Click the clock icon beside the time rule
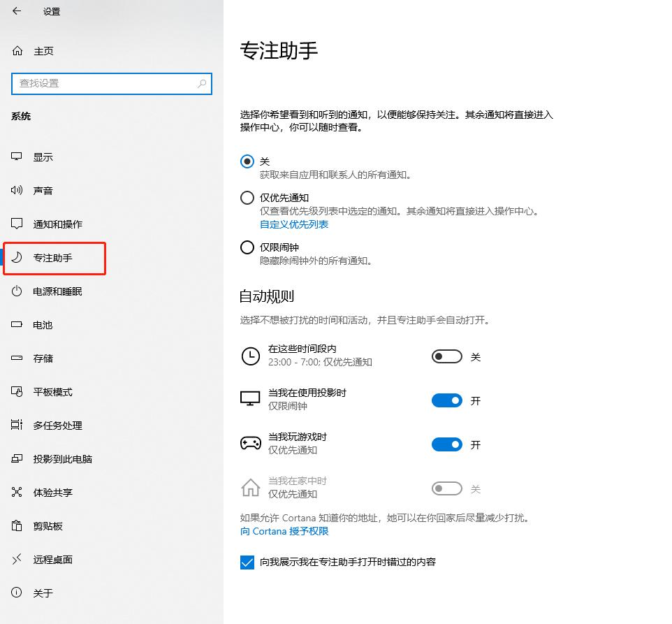 click(x=250, y=356)
